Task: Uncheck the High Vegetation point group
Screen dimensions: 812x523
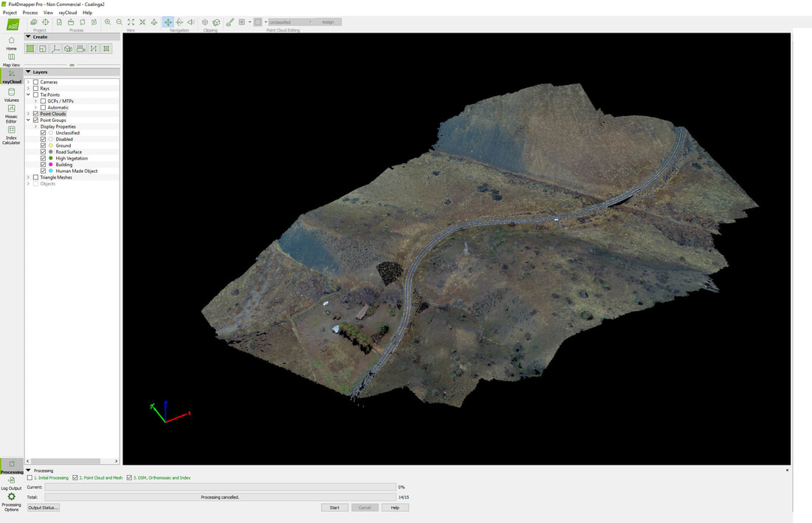Action: click(x=43, y=158)
